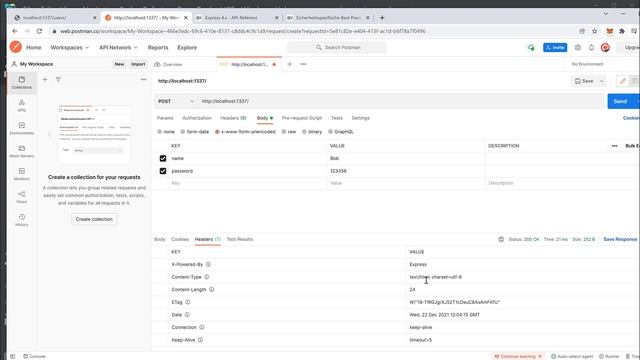Open the settings gear icon
640x360 pixels.
coord(578,47)
